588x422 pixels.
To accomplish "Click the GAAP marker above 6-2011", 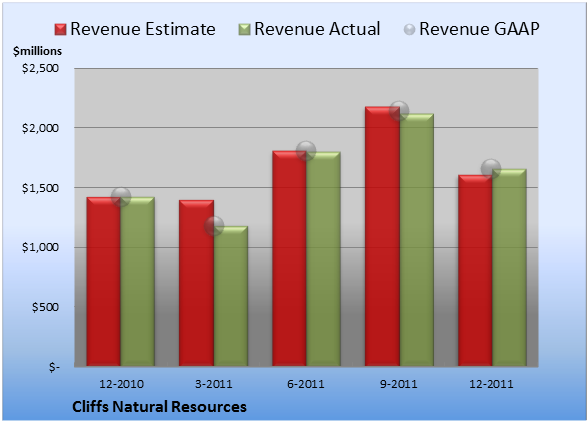I will tap(306, 151).
